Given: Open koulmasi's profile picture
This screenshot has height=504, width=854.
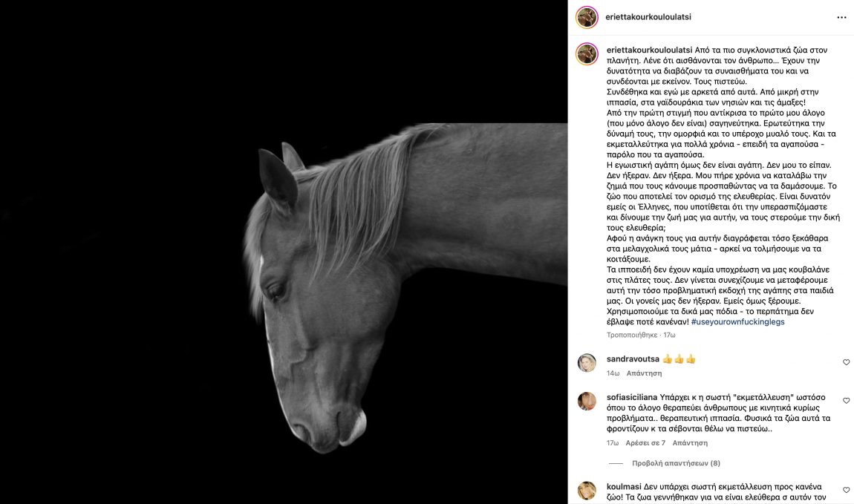Looking at the screenshot, I should coord(587,491).
